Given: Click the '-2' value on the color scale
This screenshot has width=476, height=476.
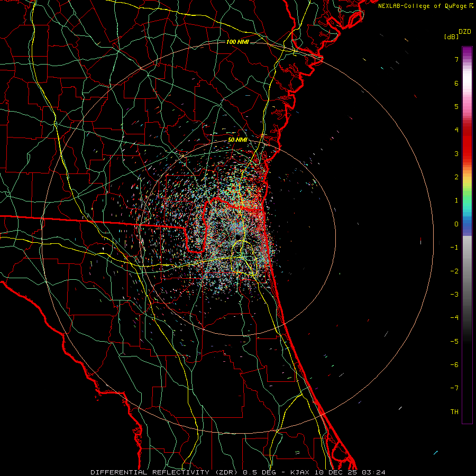Looking at the screenshot, I should (x=454, y=271).
